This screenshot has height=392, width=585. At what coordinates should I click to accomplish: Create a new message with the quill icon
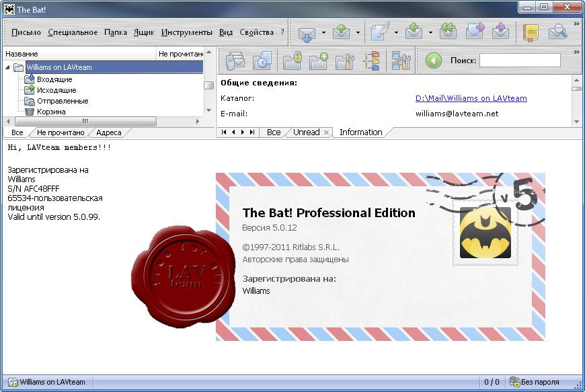point(380,32)
